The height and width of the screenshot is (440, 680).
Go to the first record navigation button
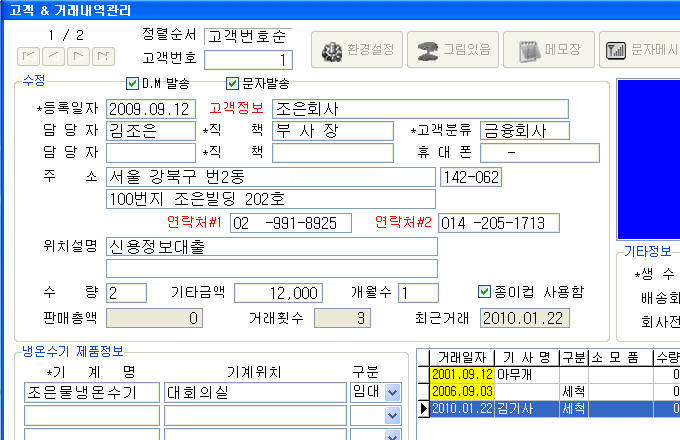click(x=28, y=55)
